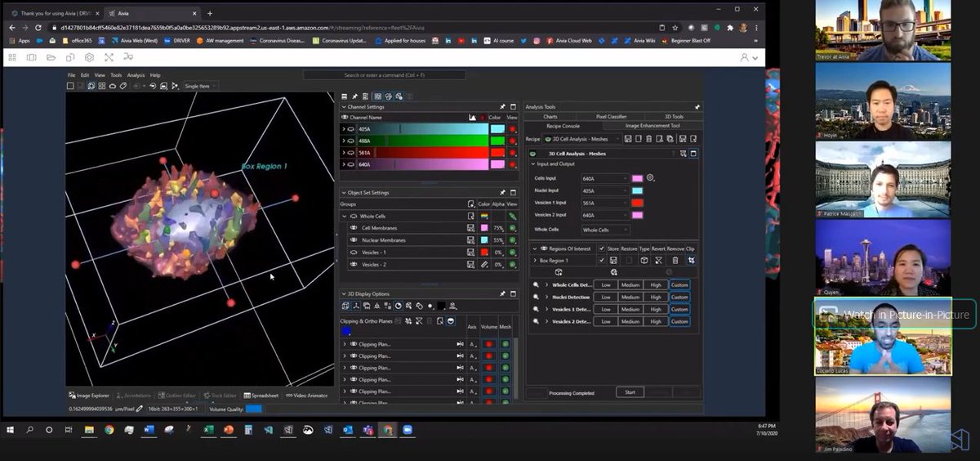
Task: Open Video Animator from bottom bar
Action: [306, 396]
